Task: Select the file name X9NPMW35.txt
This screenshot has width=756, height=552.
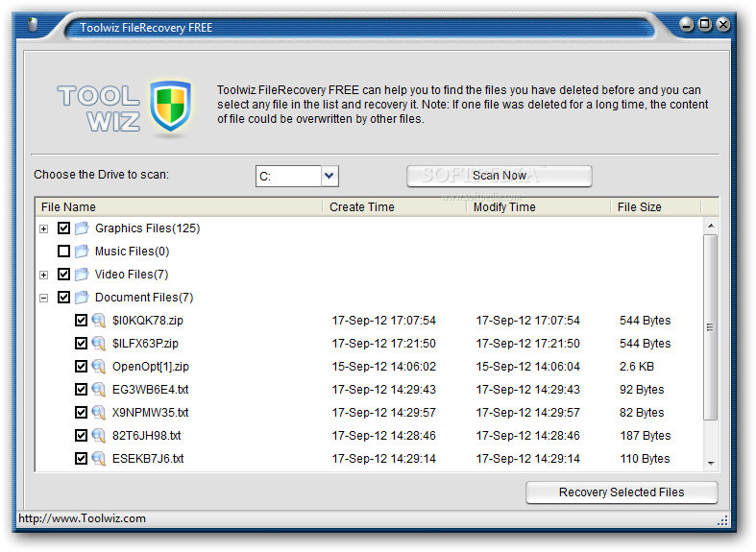Action: 151,412
